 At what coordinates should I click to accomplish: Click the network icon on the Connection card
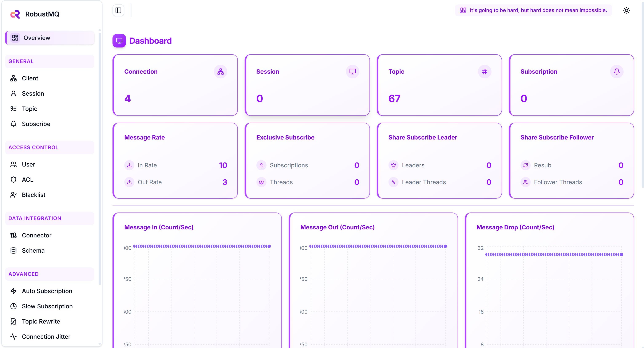click(220, 72)
